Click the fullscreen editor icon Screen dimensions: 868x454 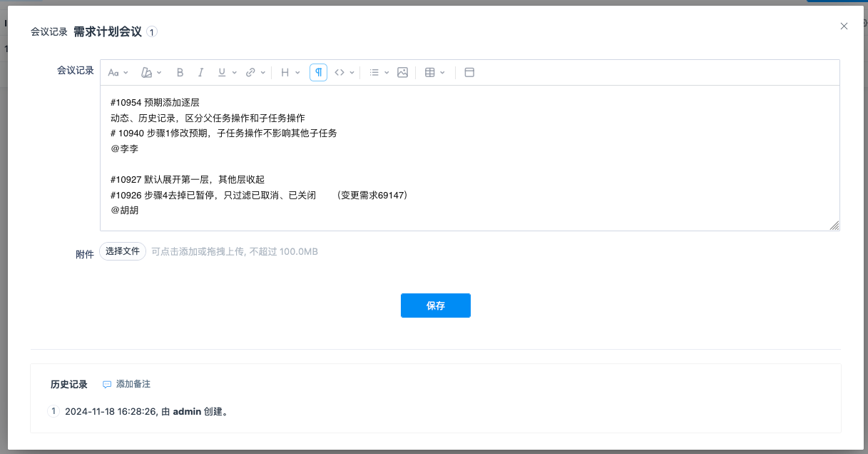click(x=469, y=72)
